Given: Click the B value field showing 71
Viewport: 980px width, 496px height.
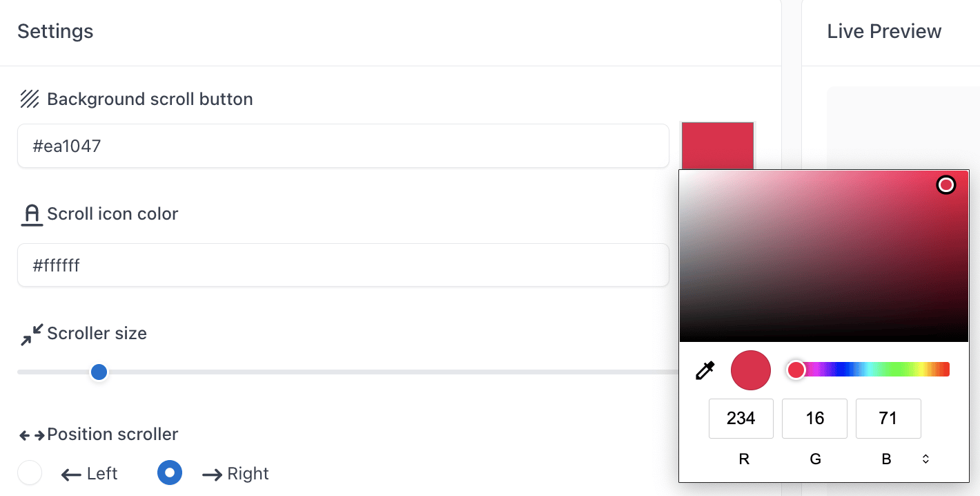Looking at the screenshot, I should coord(888,419).
